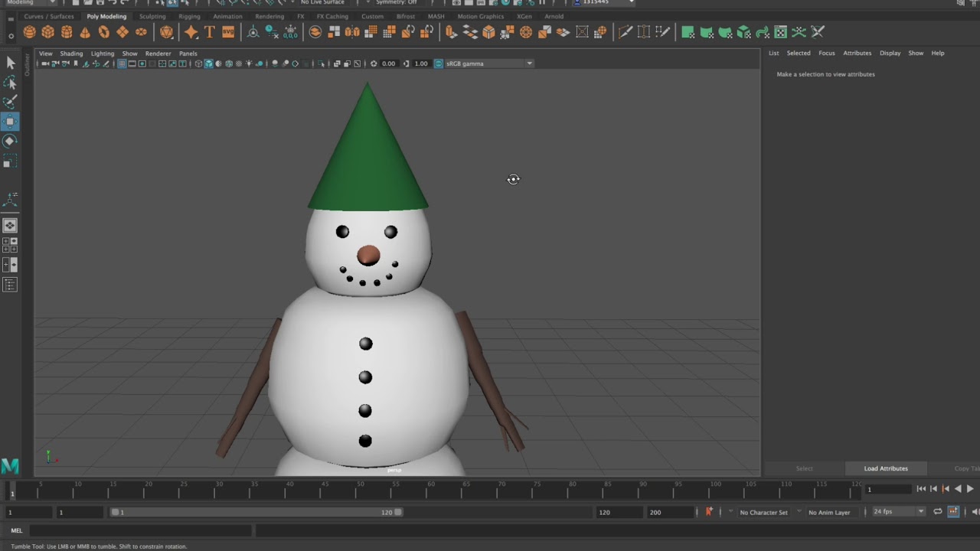This screenshot has height=551, width=980.
Task: Toggle smooth shade all viewport button
Action: pos(208,64)
